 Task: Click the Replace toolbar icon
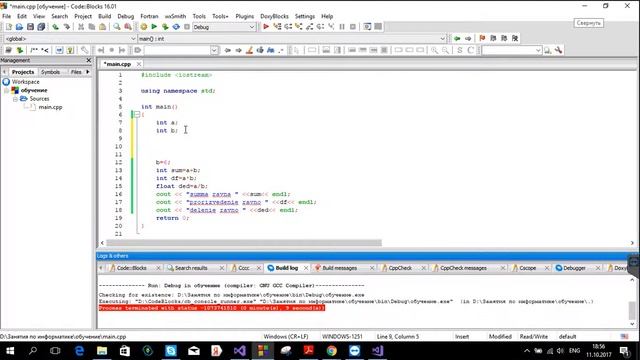pyautogui.click(x=128, y=27)
